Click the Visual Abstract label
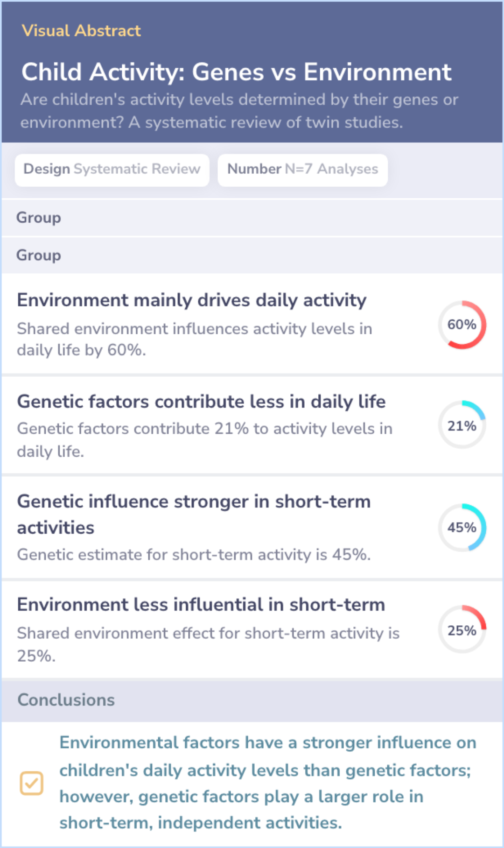This screenshot has height=848, width=504. tap(81, 31)
